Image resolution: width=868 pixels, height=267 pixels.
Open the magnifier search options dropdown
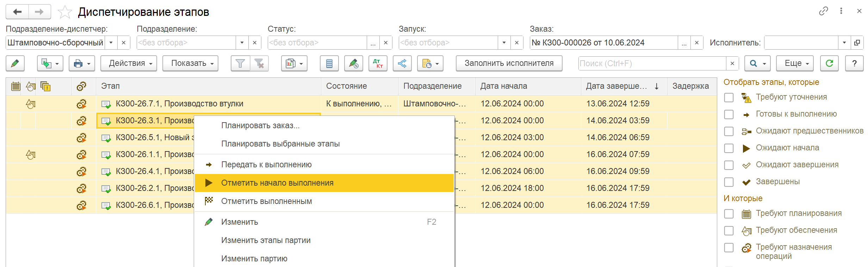[757, 63]
